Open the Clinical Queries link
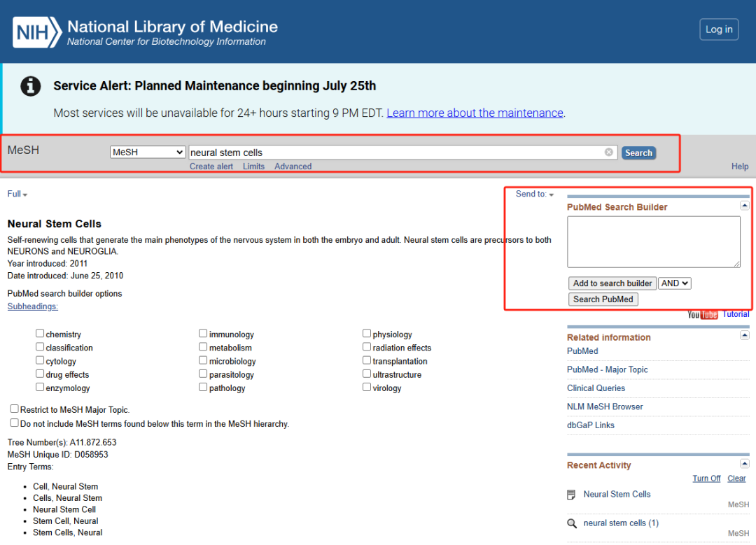756x545 pixels. pyautogui.click(x=596, y=388)
